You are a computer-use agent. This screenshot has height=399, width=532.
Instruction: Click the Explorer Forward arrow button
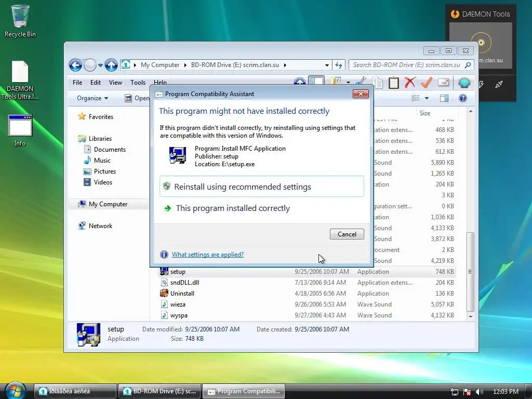click(x=90, y=65)
